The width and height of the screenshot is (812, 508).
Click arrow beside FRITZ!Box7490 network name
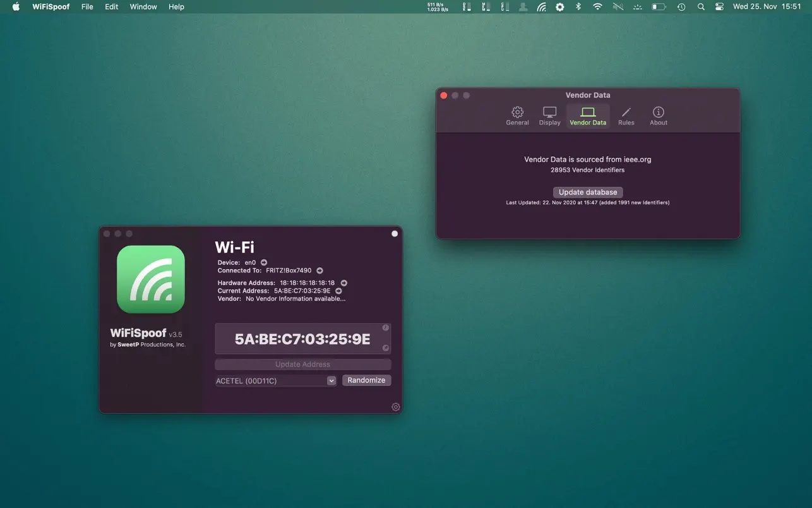click(319, 270)
